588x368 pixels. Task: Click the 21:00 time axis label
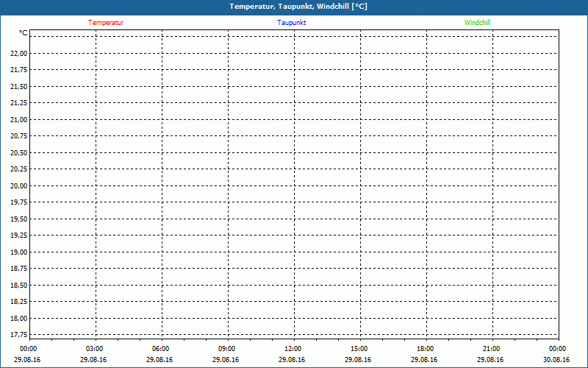coord(491,349)
